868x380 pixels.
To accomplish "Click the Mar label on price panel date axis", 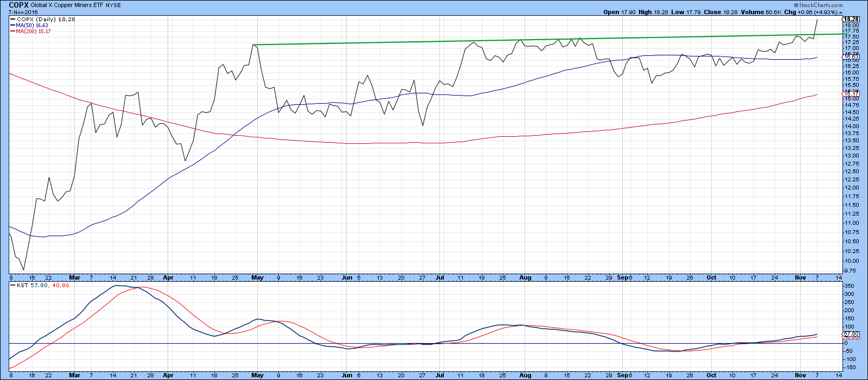I will 75,277.
